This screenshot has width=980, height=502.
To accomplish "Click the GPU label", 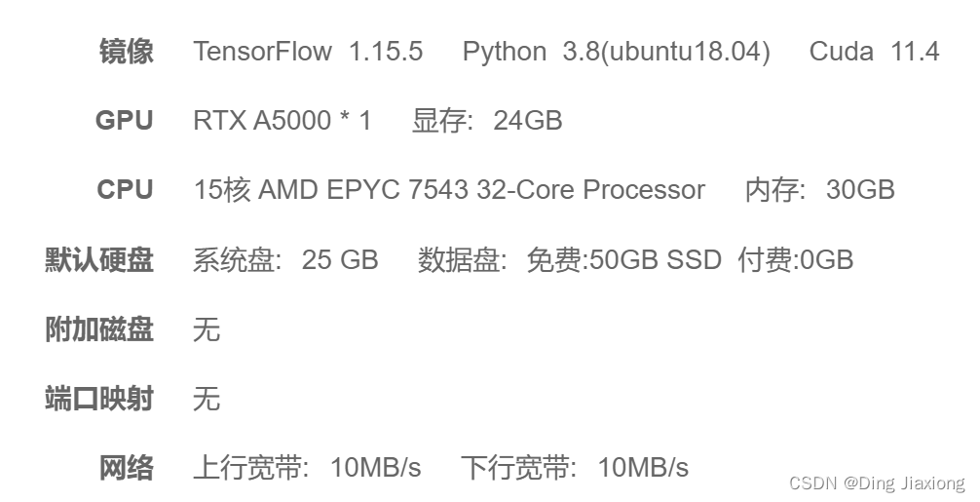I will point(125,120).
